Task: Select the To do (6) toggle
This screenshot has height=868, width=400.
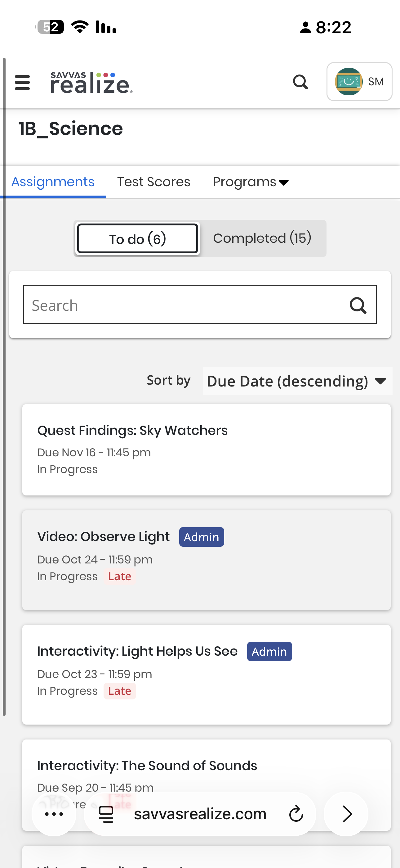Action: coord(137,238)
